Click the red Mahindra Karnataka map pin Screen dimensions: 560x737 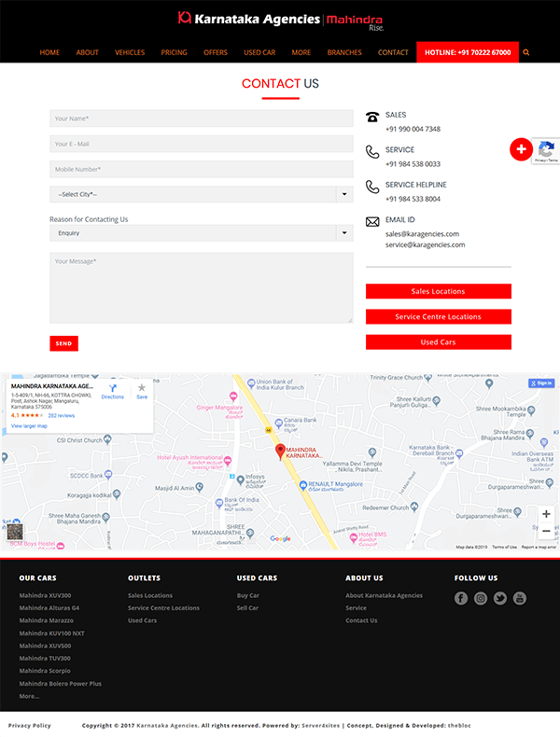(x=280, y=452)
